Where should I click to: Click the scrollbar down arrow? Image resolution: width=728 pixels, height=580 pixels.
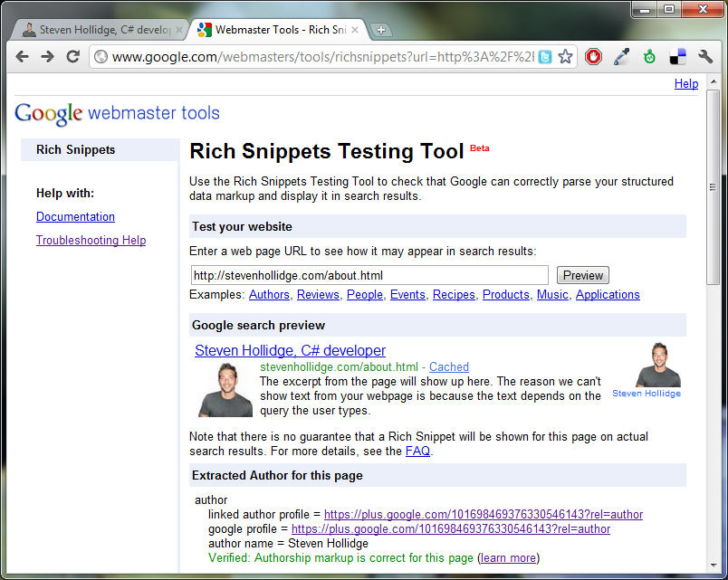click(x=713, y=566)
